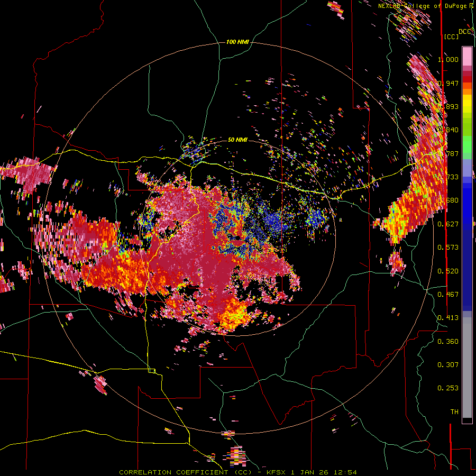Click the "0.360" legend value
Viewport: 476px width, 476px height.
coord(448,342)
